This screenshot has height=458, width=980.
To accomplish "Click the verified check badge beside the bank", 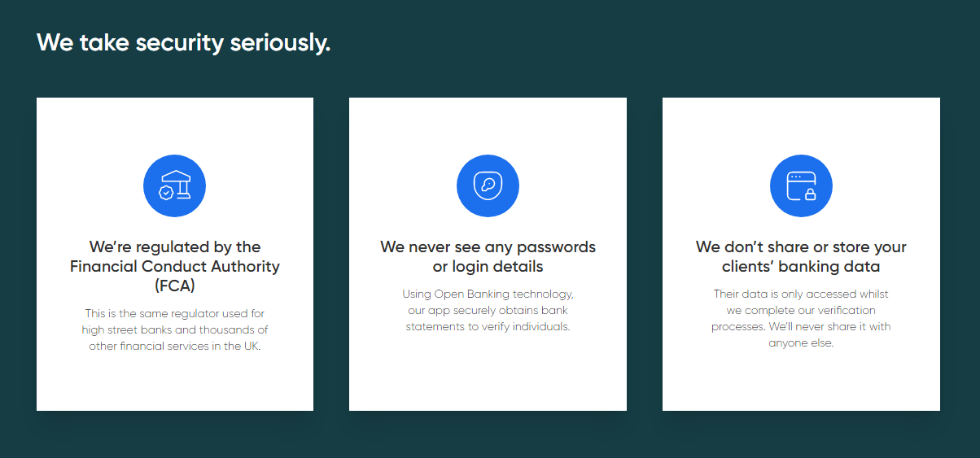I will [x=166, y=193].
